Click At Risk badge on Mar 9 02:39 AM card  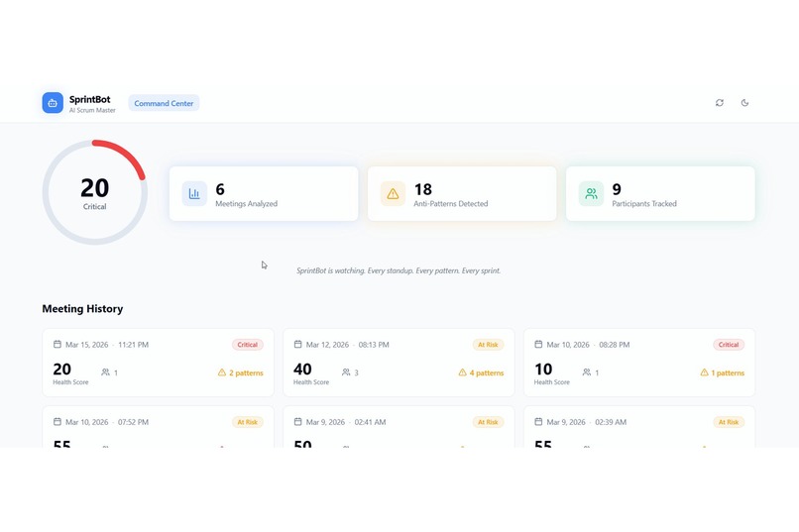pyautogui.click(x=729, y=422)
